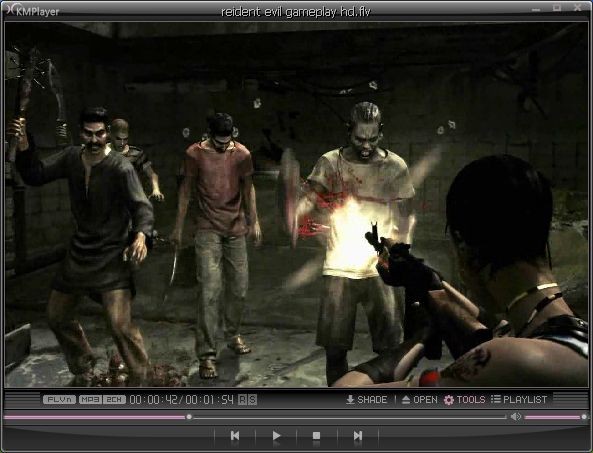Open the KMPlayer logo menu
Screen dimensions: 593x453
[x=33, y=10]
